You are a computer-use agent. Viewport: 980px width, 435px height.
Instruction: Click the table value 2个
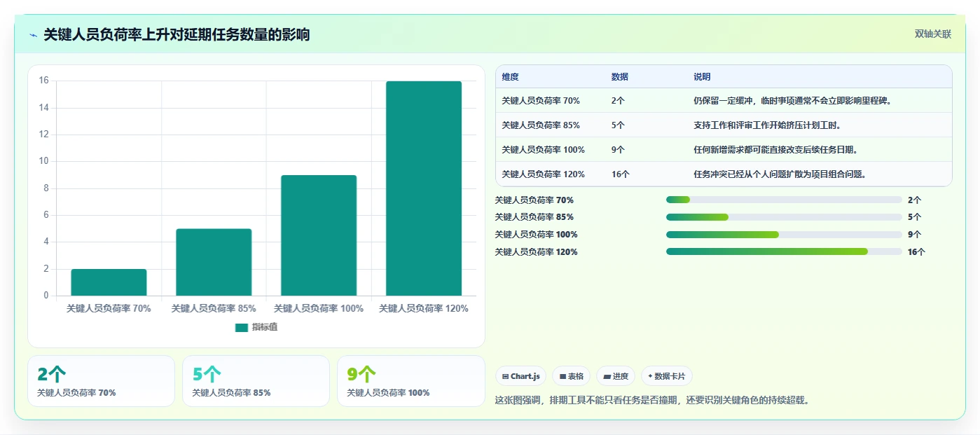pos(618,101)
